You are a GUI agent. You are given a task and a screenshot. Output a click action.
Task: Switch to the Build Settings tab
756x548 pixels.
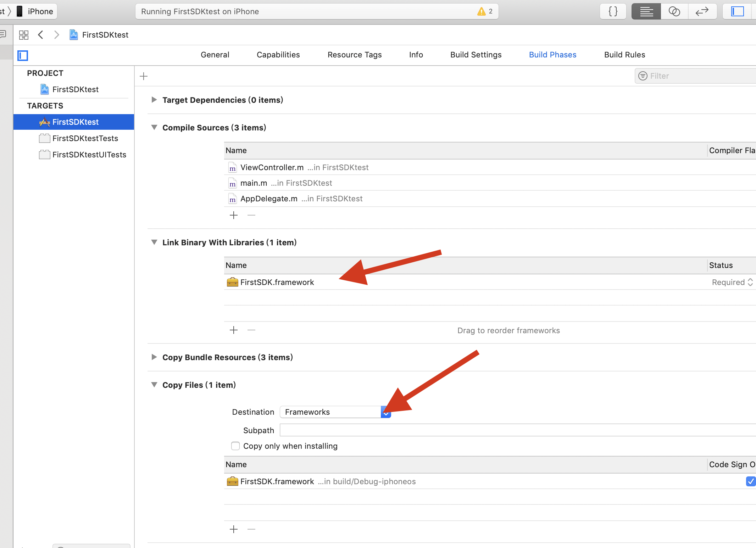pos(476,55)
